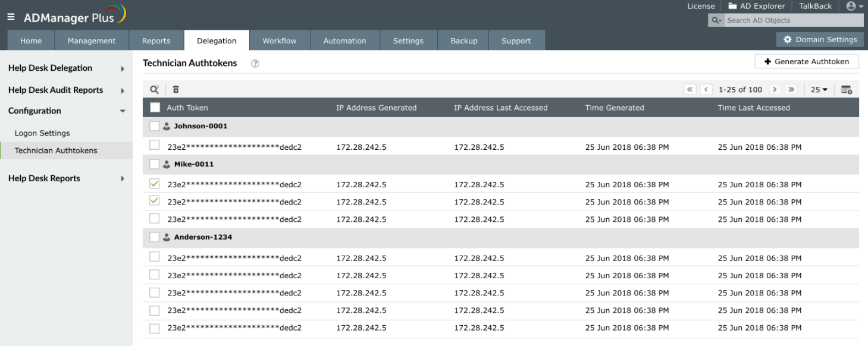868x346 pixels.
Task: Select the Anderson-1234 group checkbox
Action: pos(155,237)
